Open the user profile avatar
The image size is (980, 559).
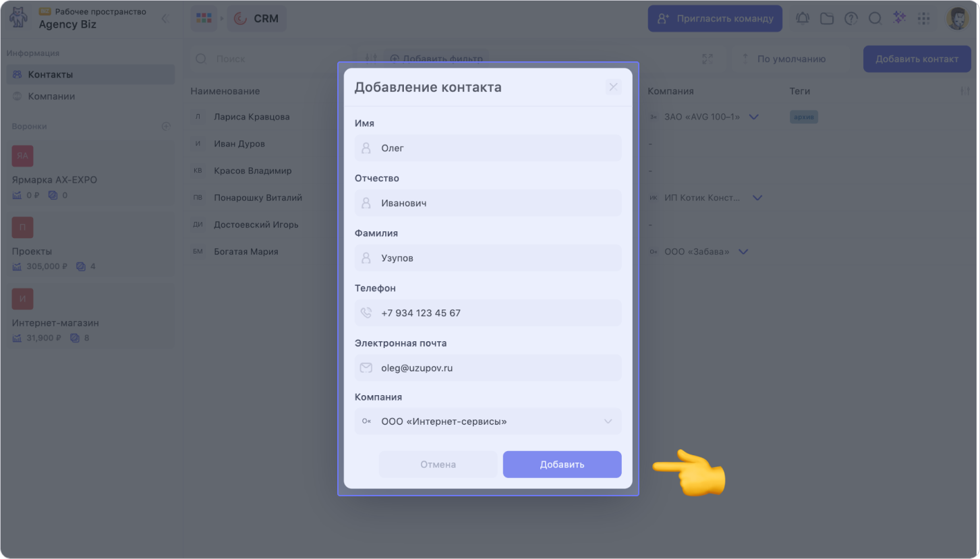pyautogui.click(x=957, y=18)
